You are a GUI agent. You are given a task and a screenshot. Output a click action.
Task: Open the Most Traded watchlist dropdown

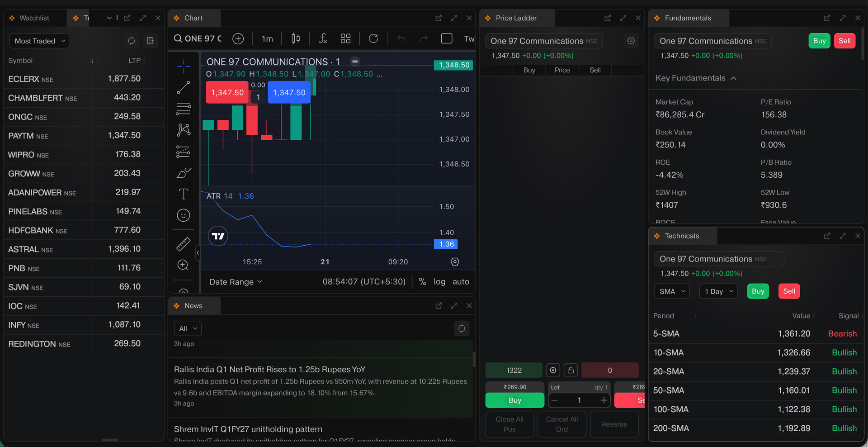point(40,41)
